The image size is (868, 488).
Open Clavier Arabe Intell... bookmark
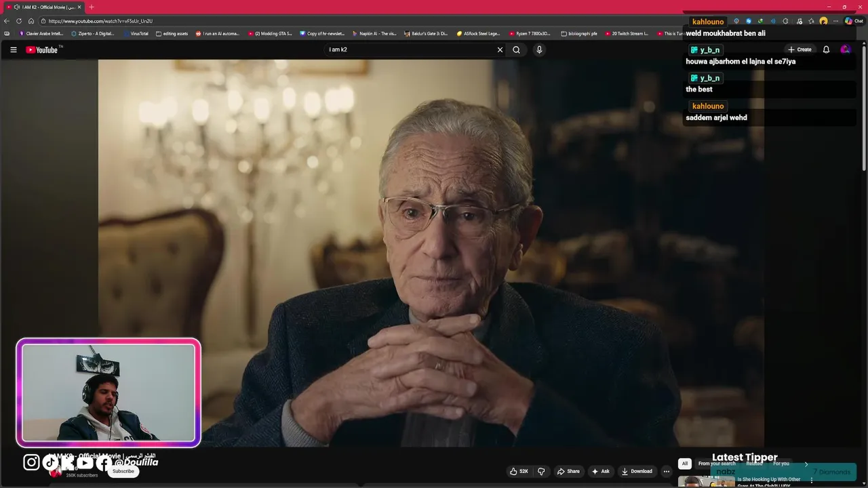(x=41, y=33)
